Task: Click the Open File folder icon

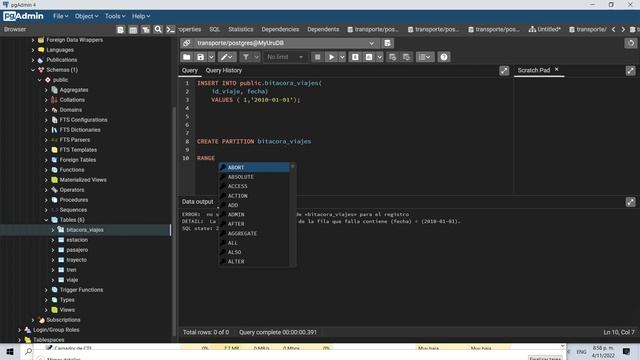Action: (x=187, y=57)
